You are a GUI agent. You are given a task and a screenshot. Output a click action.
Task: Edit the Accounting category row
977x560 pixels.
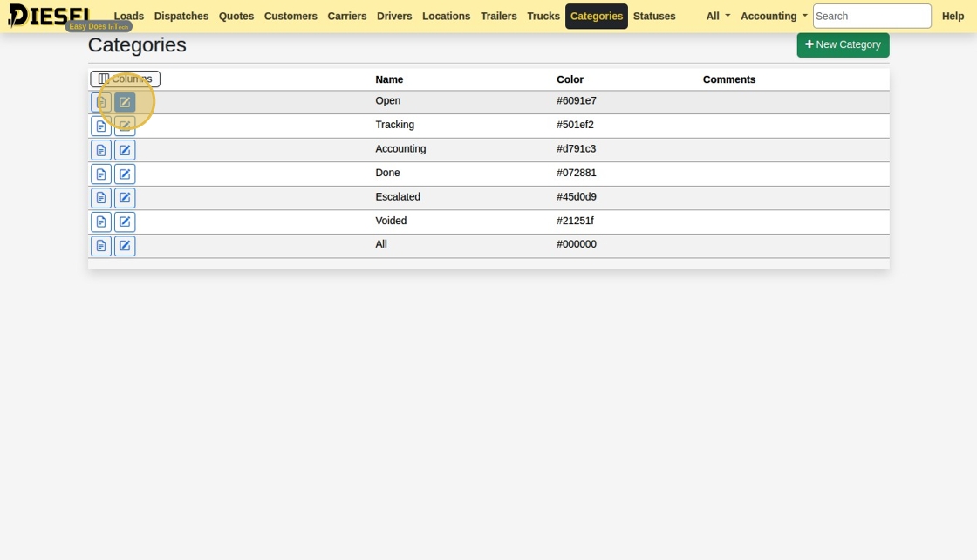pyautogui.click(x=125, y=150)
